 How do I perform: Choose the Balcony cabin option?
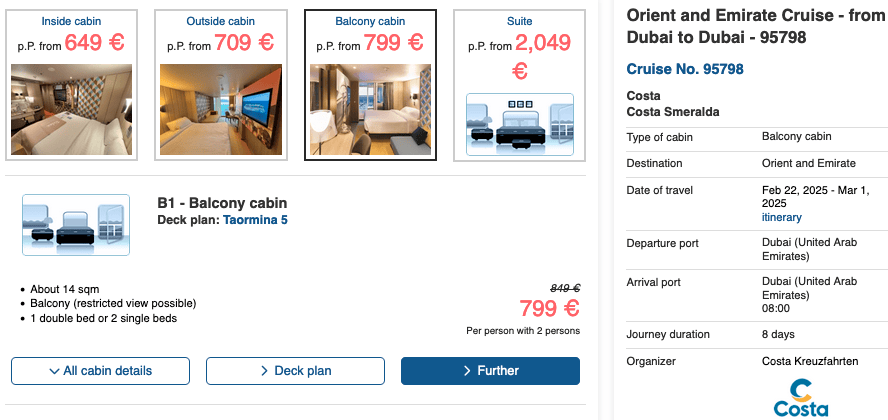(370, 20)
